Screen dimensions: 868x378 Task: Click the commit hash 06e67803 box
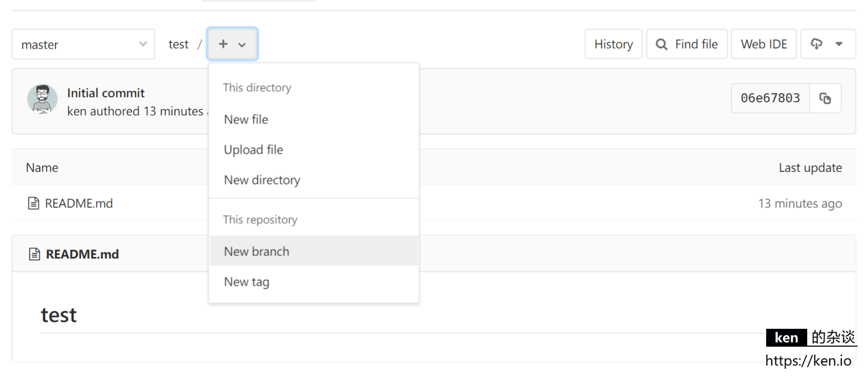(x=770, y=98)
